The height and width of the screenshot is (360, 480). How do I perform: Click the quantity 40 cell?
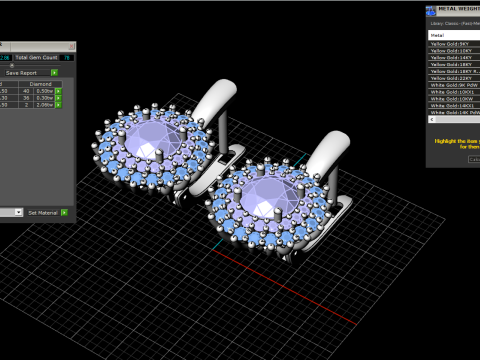pyautogui.click(x=26, y=91)
